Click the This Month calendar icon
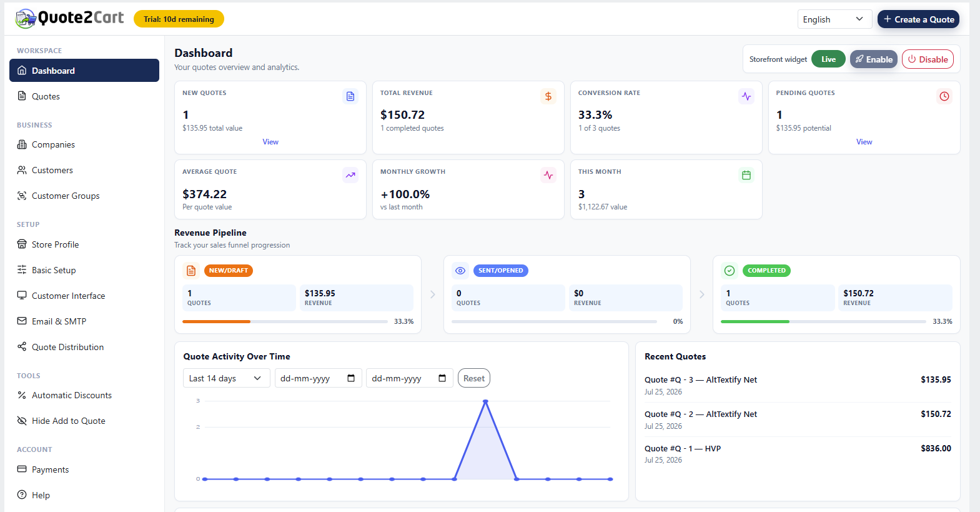980x512 pixels. (x=746, y=175)
